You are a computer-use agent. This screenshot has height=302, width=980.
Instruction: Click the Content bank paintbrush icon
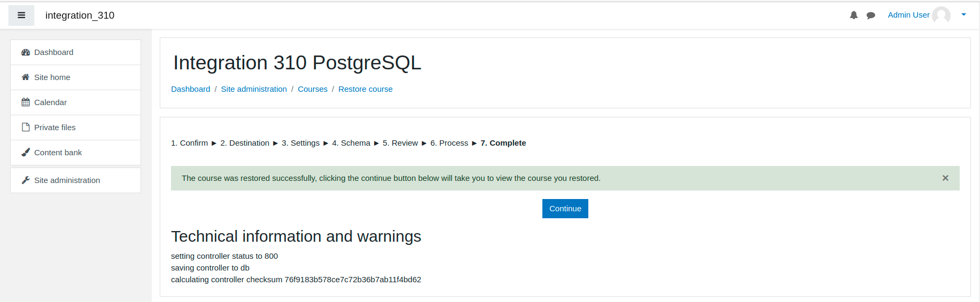click(x=26, y=153)
